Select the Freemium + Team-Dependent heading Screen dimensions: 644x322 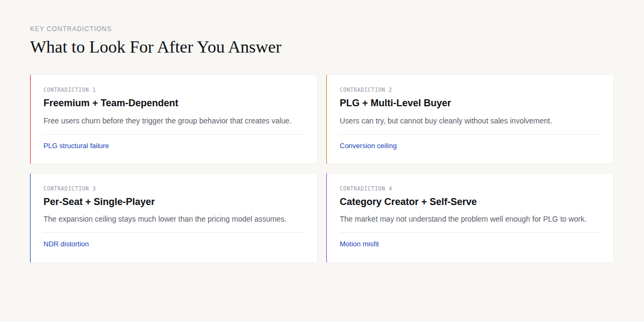[111, 103]
